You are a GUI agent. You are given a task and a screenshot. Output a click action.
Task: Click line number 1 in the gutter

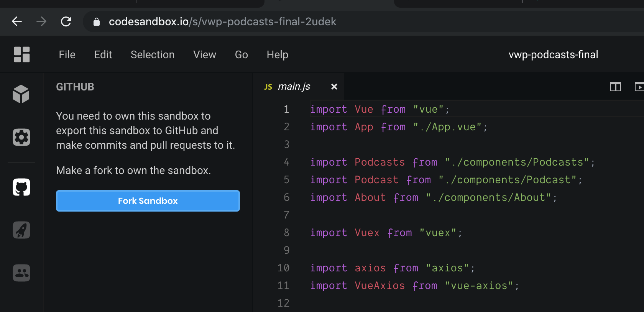(x=286, y=109)
